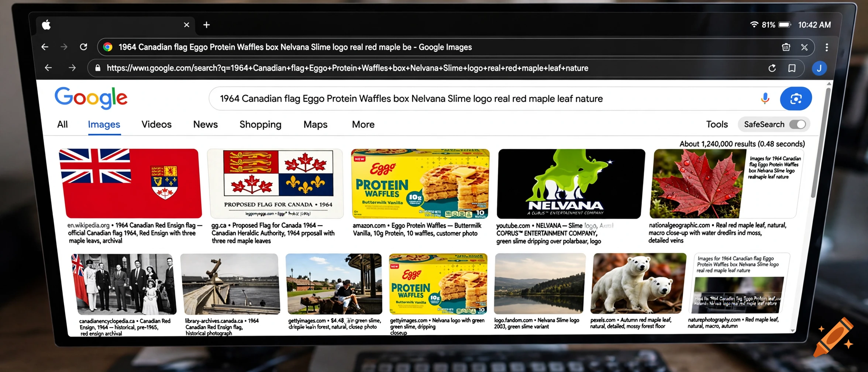The height and width of the screenshot is (372, 868).
Task: Open canadianencyclopedia.ca Canadian Red Ensign link
Action: (x=125, y=327)
